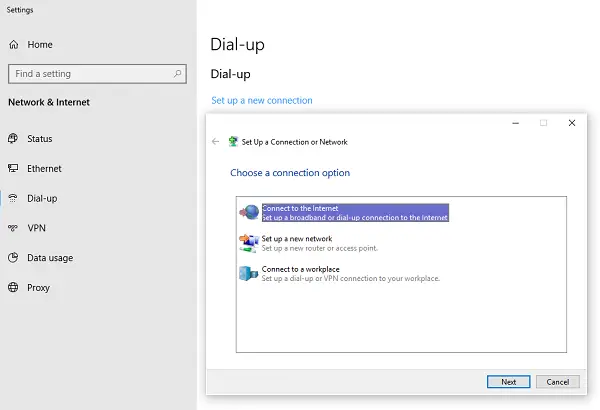Click the Connect to a workplace building icon
The width and height of the screenshot is (600, 410).
[249, 273]
